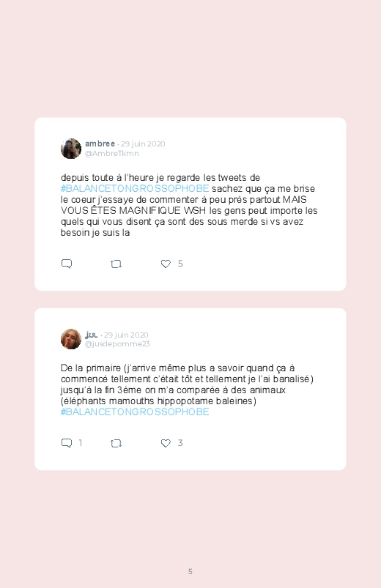Click like count 5 on ambree's tweet
This screenshot has height=588, width=381.
180,264
